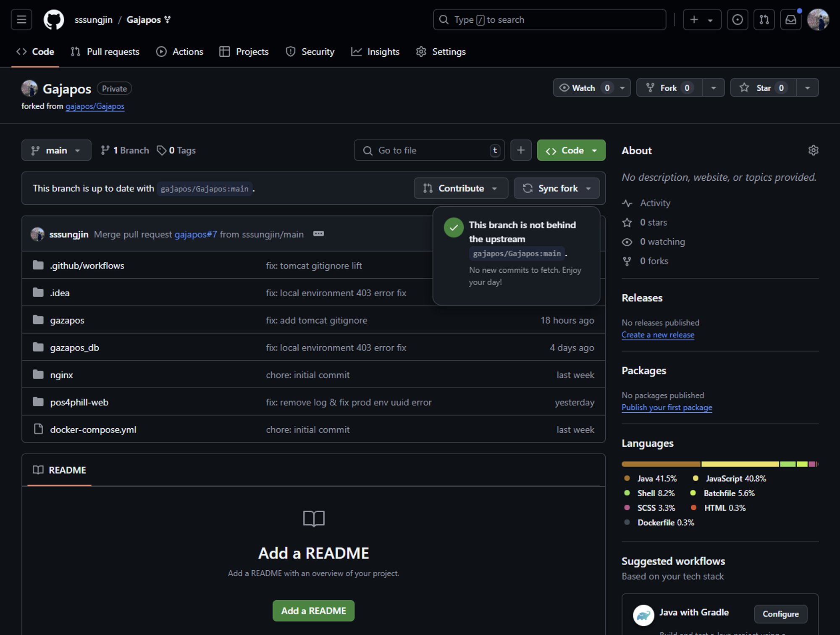
Task: Click the Java segment in languages bar
Action: pyautogui.click(x=661, y=464)
